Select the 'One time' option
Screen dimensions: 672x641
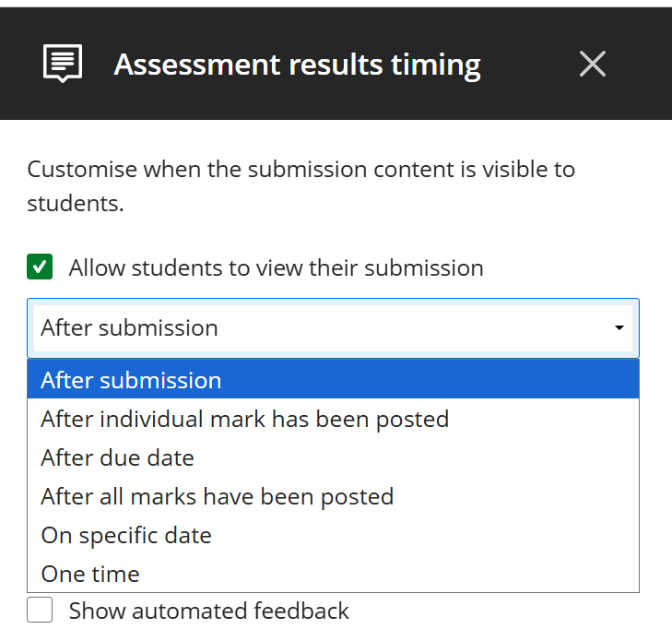point(90,574)
